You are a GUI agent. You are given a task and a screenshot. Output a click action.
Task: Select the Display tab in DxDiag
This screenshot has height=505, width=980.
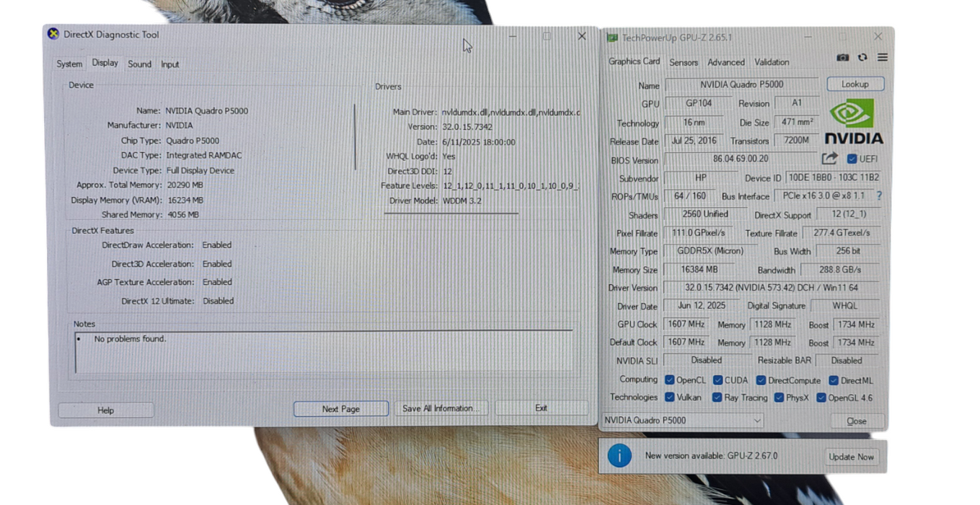(x=105, y=63)
